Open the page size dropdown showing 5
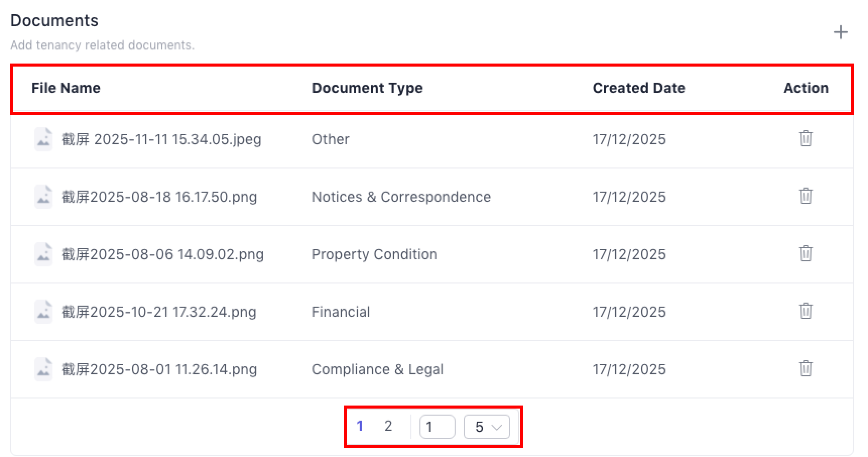Viewport: 868px width, 457px height. (486, 427)
